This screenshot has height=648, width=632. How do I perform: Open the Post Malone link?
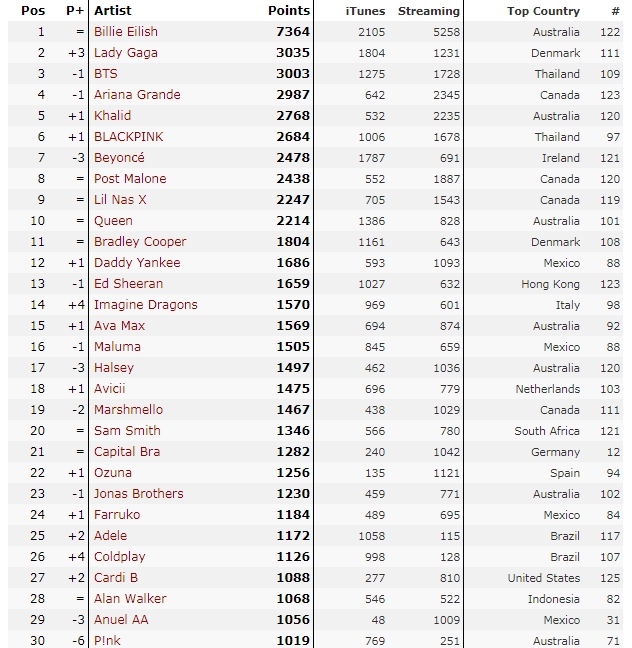click(130, 179)
